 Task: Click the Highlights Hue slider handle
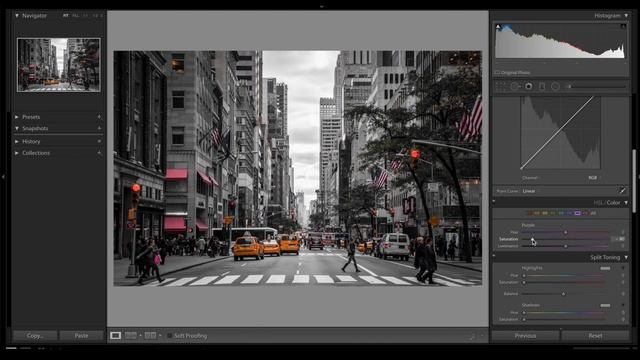pyautogui.click(x=524, y=276)
